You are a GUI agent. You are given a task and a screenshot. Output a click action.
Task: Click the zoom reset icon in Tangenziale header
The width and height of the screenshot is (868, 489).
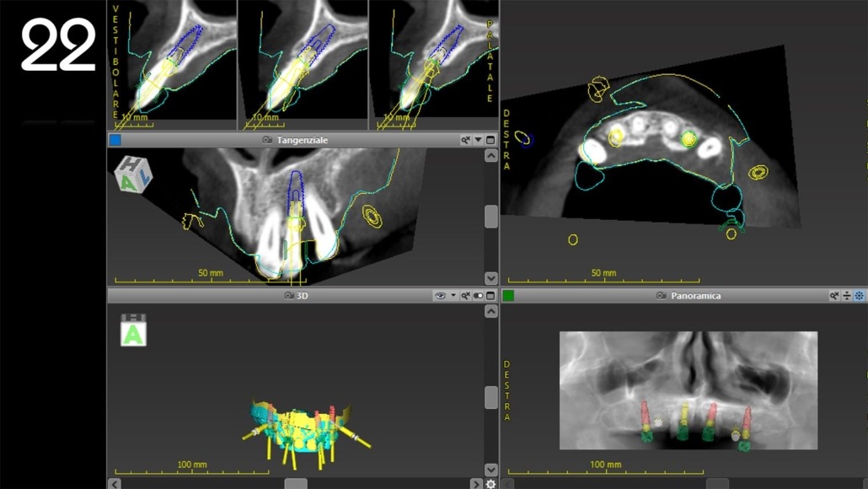click(465, 140)
